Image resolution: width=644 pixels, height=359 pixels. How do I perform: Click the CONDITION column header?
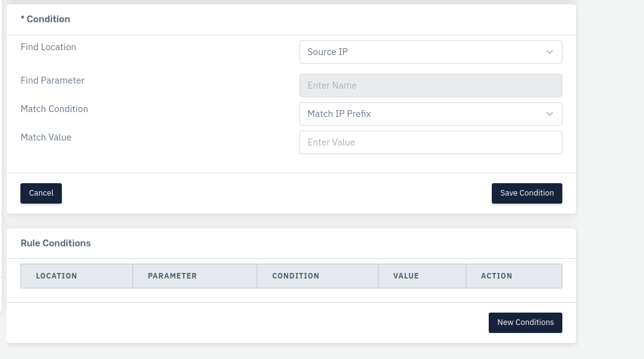tap(295, 276)
